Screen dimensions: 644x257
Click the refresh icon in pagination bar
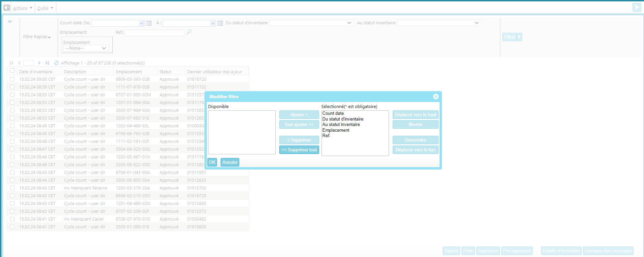pyautogui.click(x=56, y=63)
